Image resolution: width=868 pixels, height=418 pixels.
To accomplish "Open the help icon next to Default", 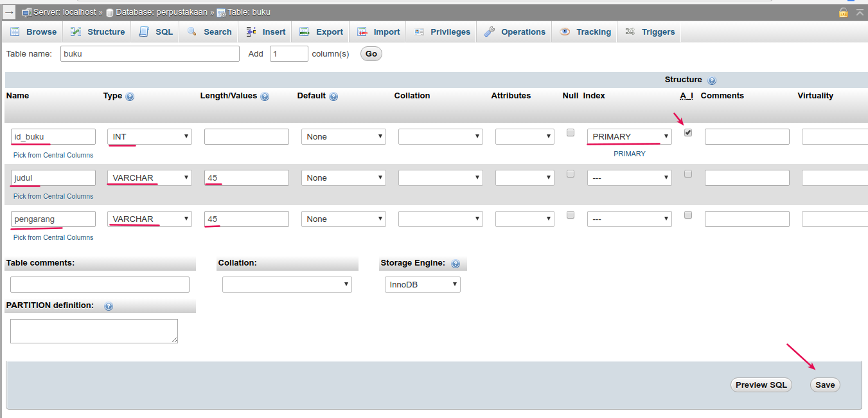I will click(x=333, y=96).
